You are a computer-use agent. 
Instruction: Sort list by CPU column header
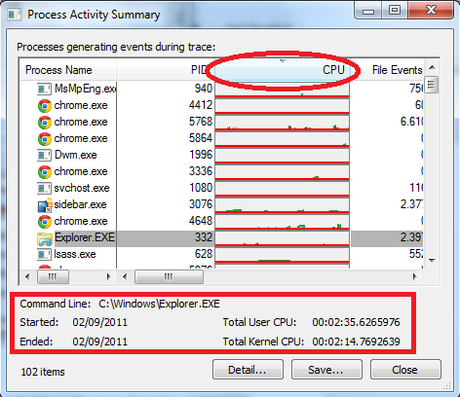(x=282, y=70)
